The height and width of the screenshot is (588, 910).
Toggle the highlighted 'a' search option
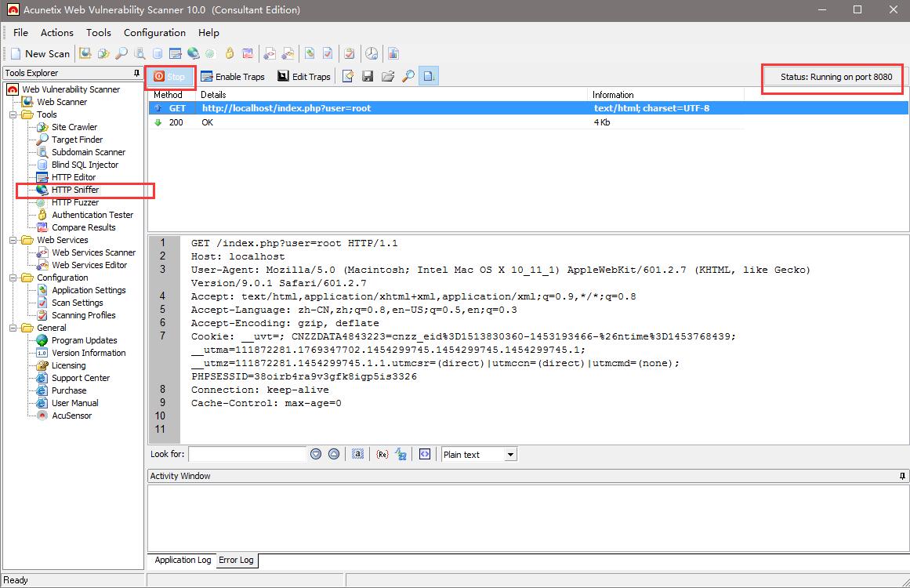click(x=357, y=454)
